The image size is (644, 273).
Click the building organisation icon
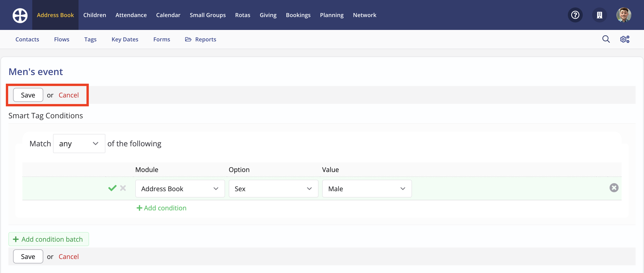[600, 15]
